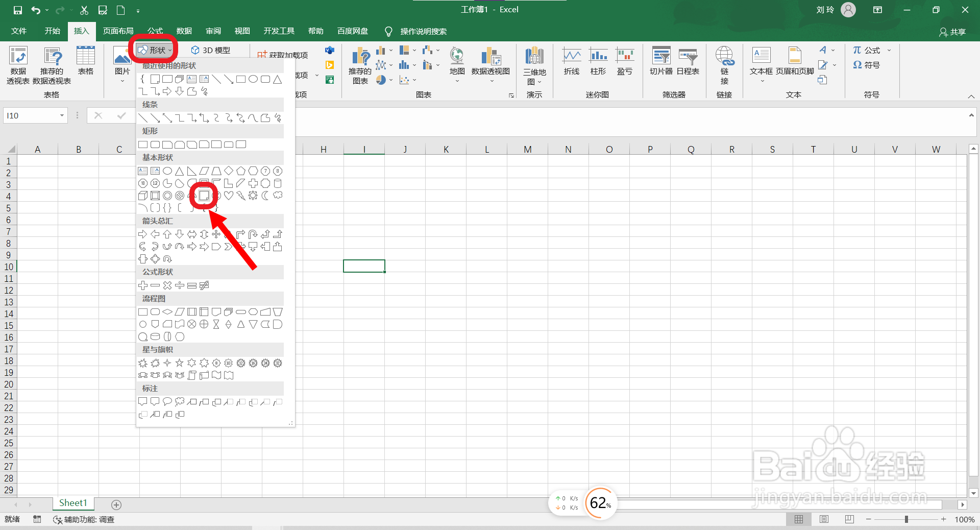Choose the flowchart decision diamond shape
The width and height of the screenshot is (980, 530).
tap(167, 312)
